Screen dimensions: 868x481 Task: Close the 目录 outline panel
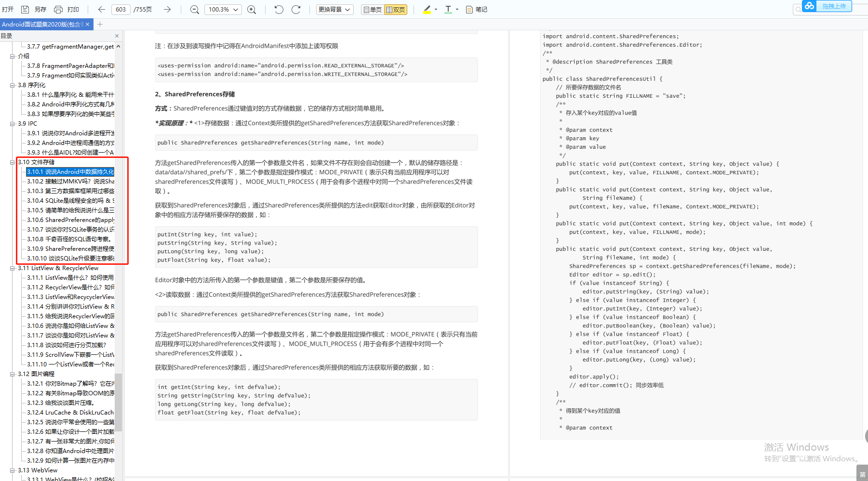pyautogui.click(x=117, y=36)
